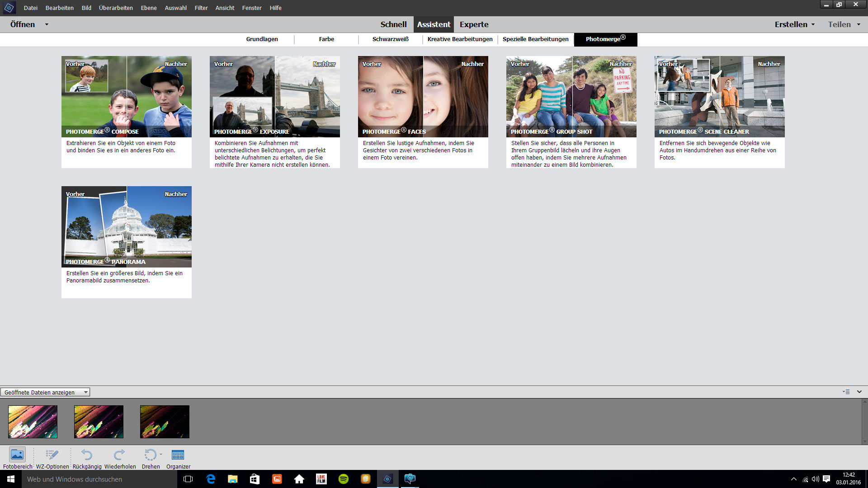Open Microsoft Edge in the taskbar

(x=211, y=479)
